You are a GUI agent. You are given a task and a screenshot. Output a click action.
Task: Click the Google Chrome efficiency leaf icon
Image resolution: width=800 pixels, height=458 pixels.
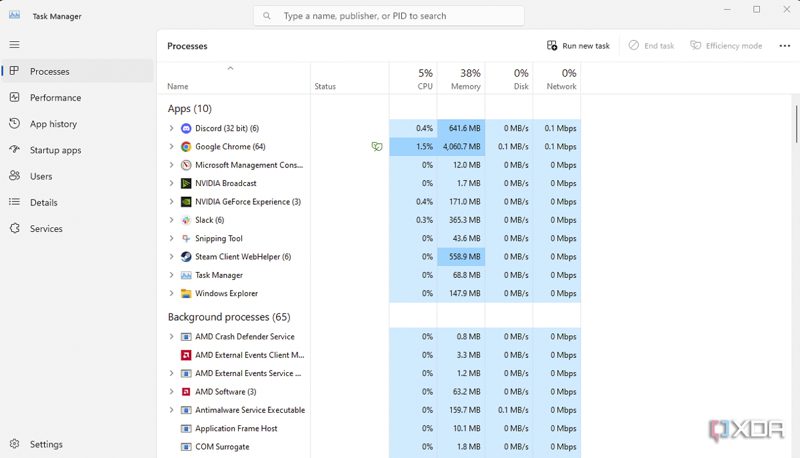[x=377, y=147]
